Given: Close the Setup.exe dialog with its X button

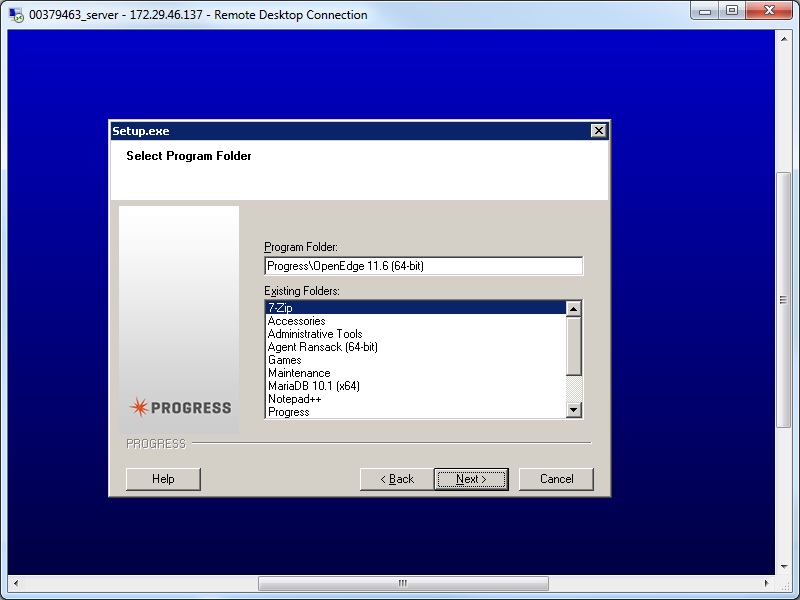Looking at the screenshot, I should click(598, 130).
